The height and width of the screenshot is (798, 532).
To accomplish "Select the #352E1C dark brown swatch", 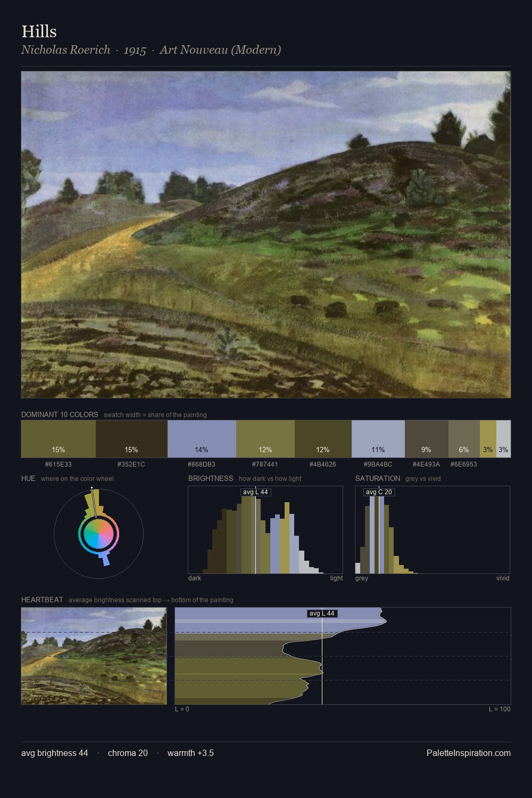I will click(131, 439).
